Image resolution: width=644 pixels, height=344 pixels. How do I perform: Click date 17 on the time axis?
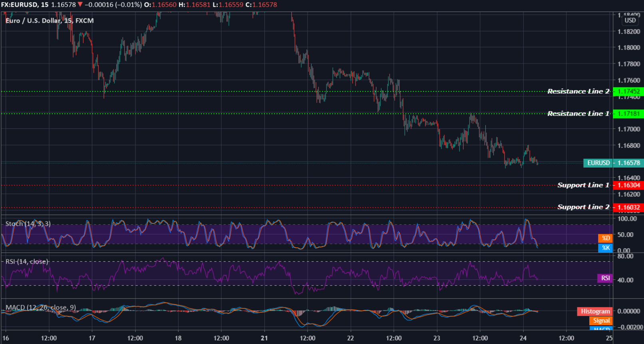(x=92, y=338)
